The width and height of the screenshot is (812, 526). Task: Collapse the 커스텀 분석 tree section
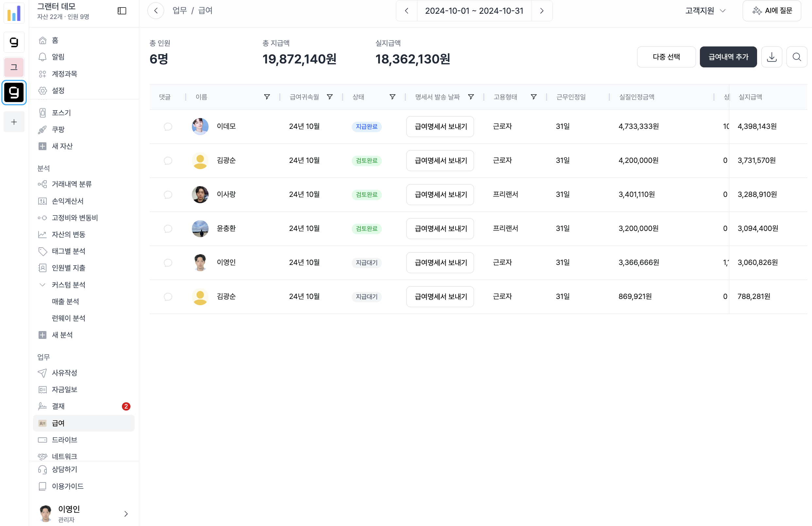pos(42,285)
